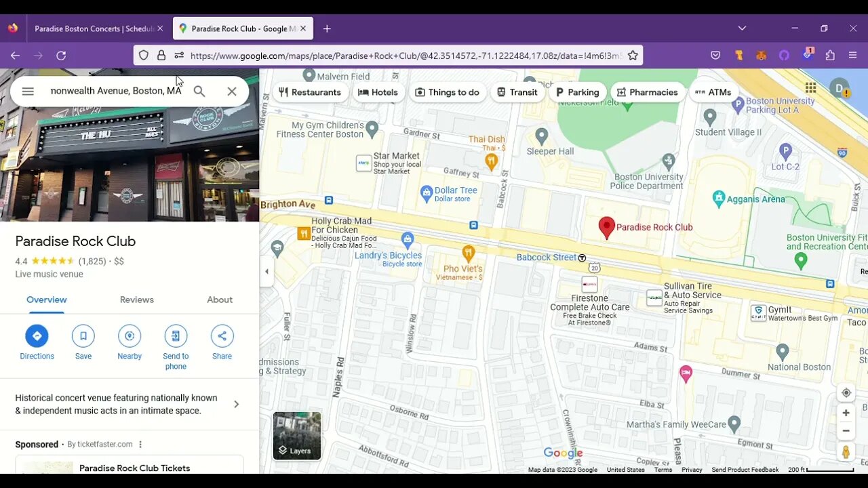Search Nearby Paradise Rock Club
Viewport: 868px width, 488px height.
130,335
